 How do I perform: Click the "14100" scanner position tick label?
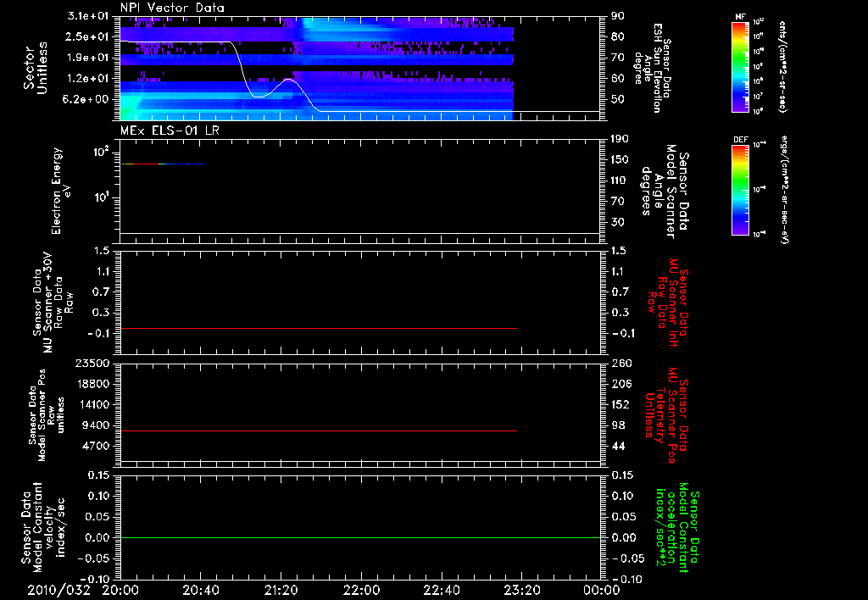92,404
